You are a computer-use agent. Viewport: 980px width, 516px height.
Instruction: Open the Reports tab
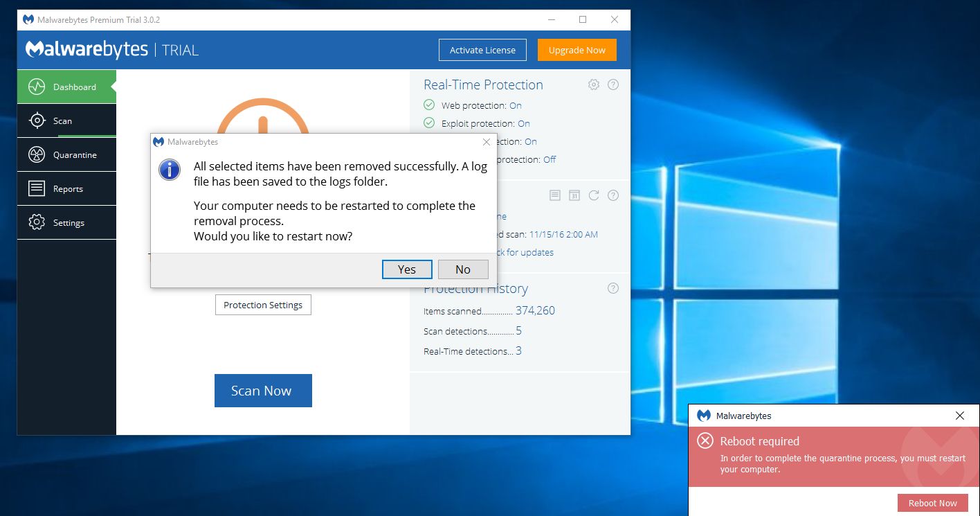(66, 188)
